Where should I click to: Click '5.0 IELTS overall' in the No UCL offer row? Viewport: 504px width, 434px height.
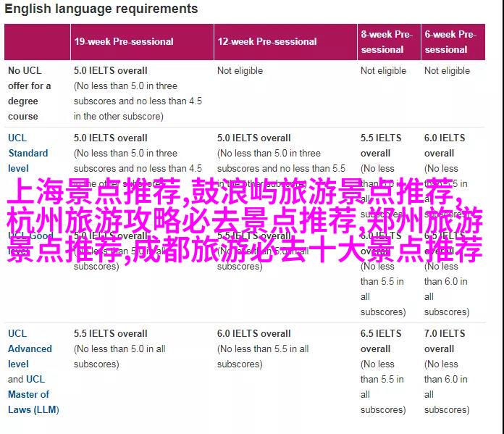coord(111,70)
